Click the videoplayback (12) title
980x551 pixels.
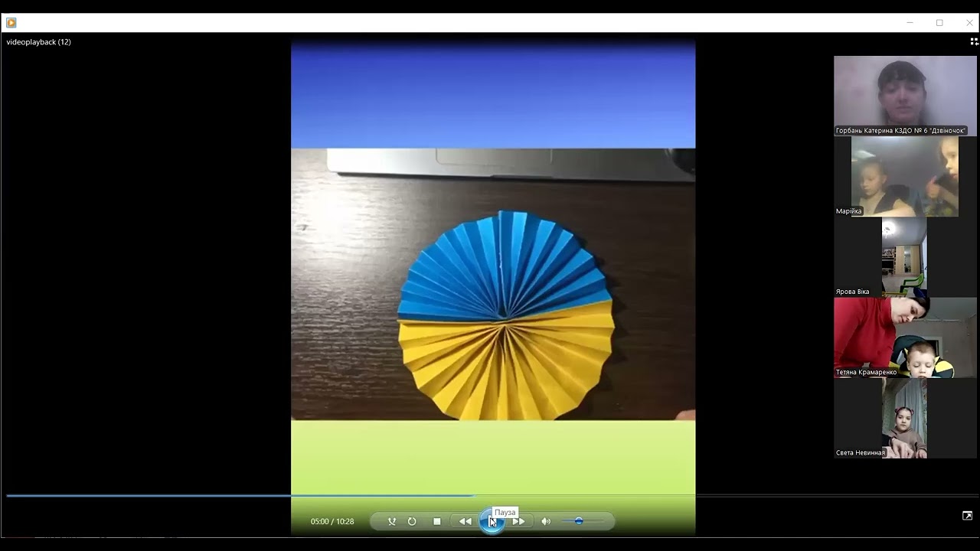[39, 42]
